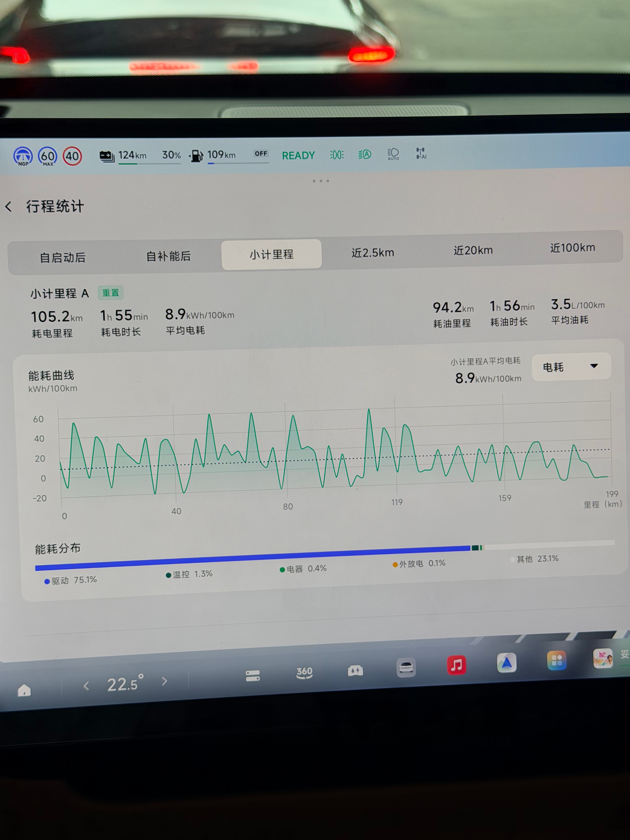This screenshot has height=840, width=630.
Task: Tap the fuel pump range icon
Action: point(196,156)
